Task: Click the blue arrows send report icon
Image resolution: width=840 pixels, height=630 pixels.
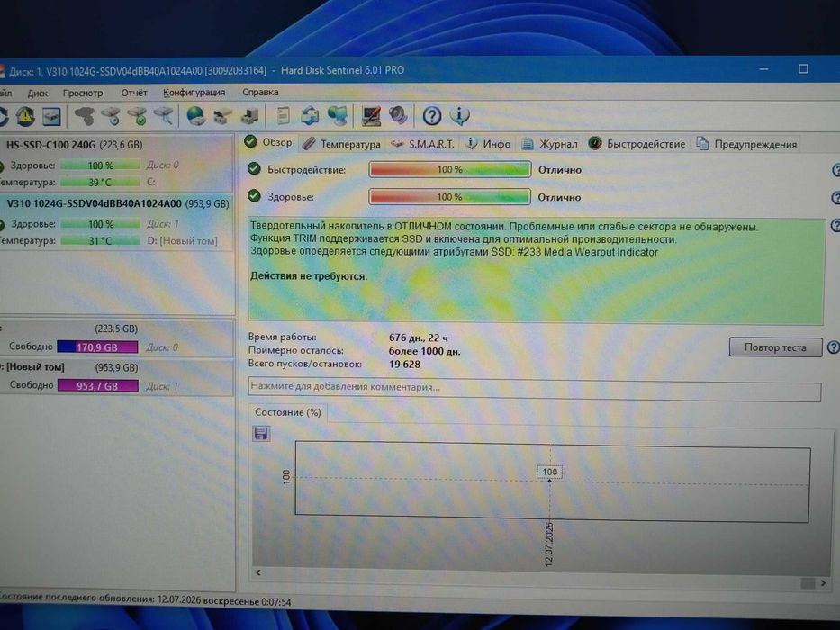Action: [x=310, y=116]
